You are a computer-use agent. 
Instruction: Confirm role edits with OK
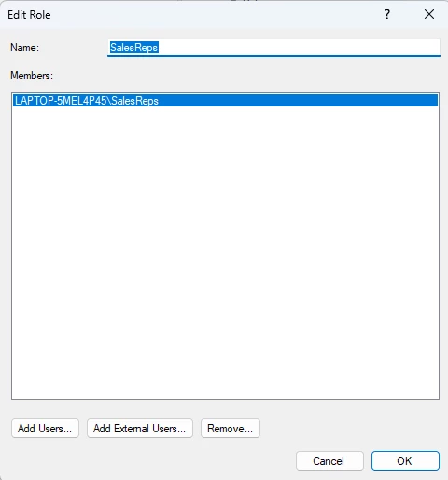[405, 460]
